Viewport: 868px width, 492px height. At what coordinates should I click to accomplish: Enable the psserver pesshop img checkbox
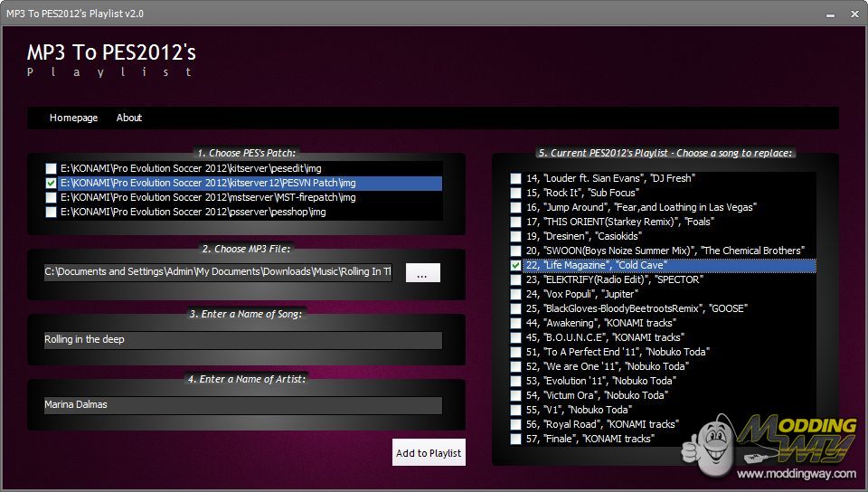click(52, 213)
